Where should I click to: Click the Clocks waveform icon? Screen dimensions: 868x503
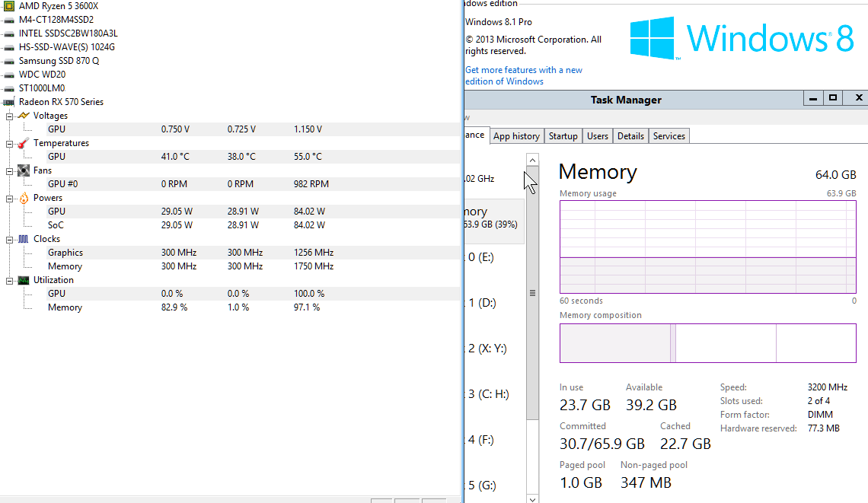[24, 239]
